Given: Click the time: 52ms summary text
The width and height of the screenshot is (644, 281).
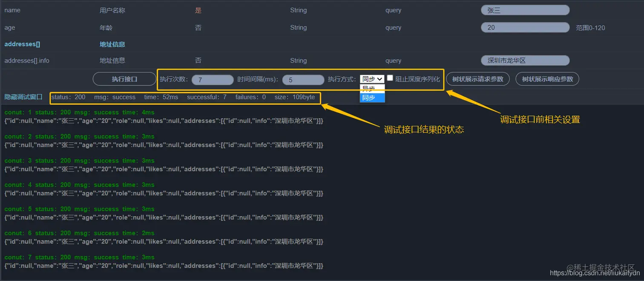Looking at the screenshot, I should [x=161, y=97].
